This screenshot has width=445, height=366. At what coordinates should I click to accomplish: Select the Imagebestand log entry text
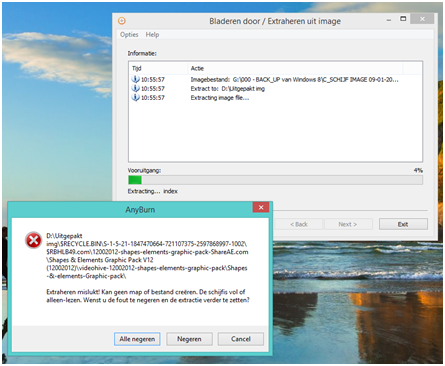coord(295,79)
